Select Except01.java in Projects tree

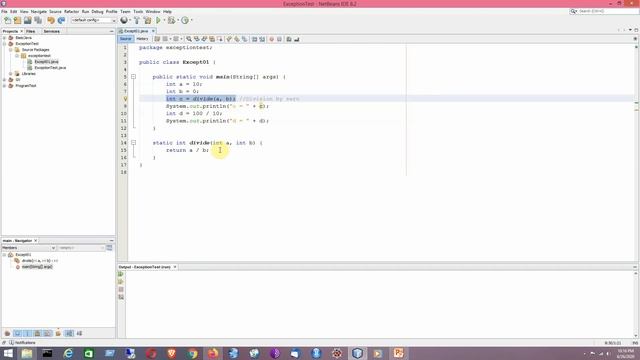tap(46, 62)
